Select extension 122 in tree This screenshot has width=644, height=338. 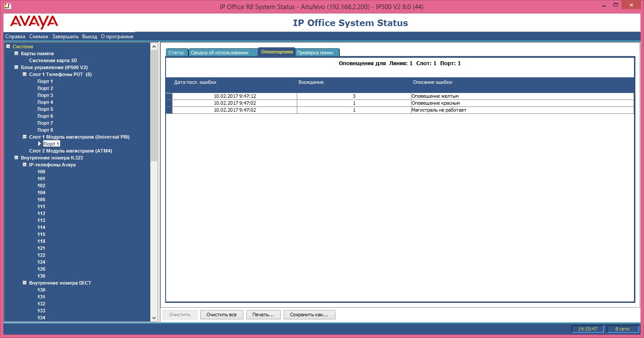(41, 255)
